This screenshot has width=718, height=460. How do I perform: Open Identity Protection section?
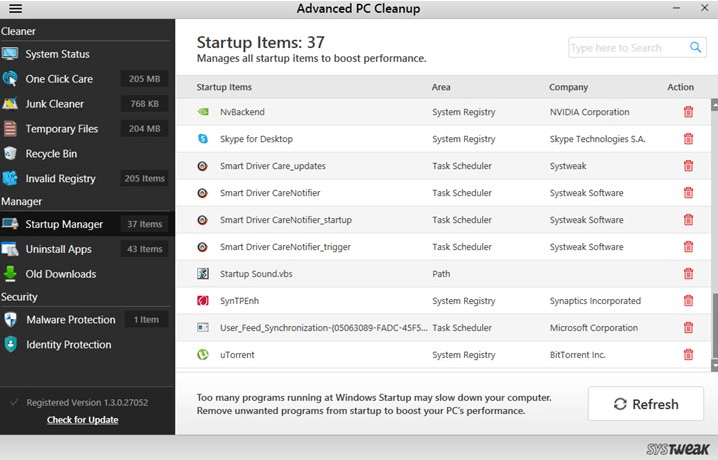click(67, 345)
